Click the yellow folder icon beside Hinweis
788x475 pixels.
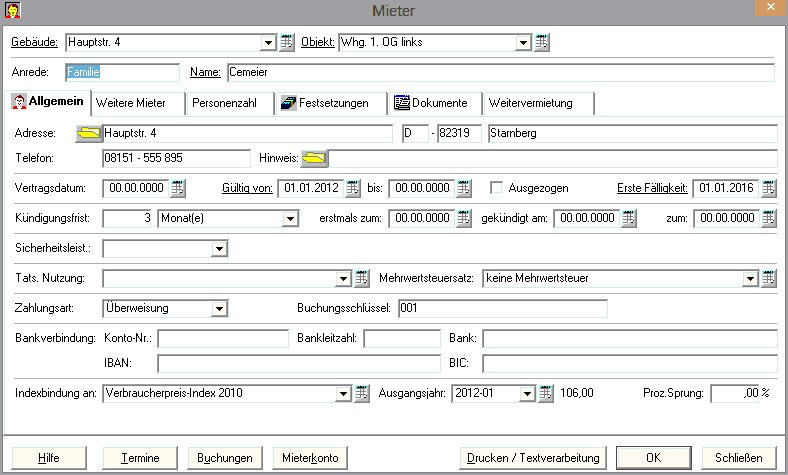pos(315,158)
